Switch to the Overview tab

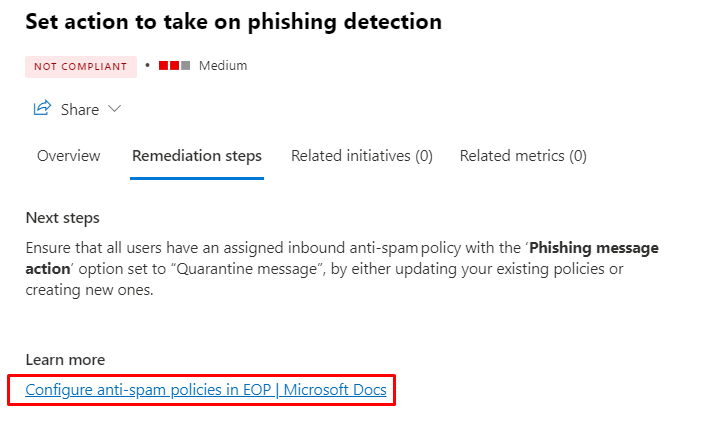point(69,156)
